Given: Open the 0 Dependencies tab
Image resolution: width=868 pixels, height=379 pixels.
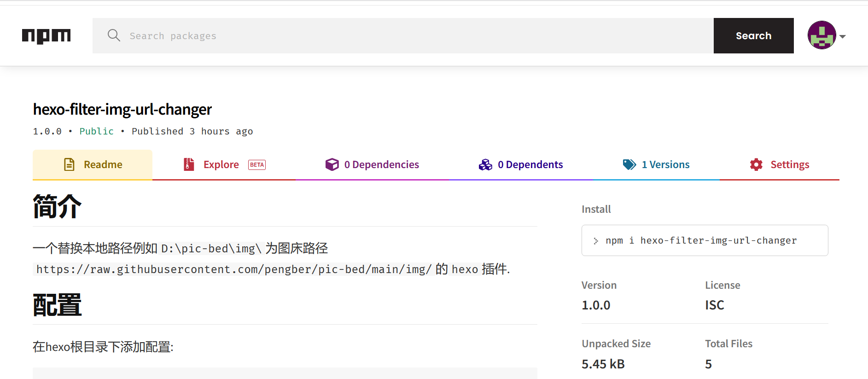Looking at the screenshot, I should [x=372, y=164].
